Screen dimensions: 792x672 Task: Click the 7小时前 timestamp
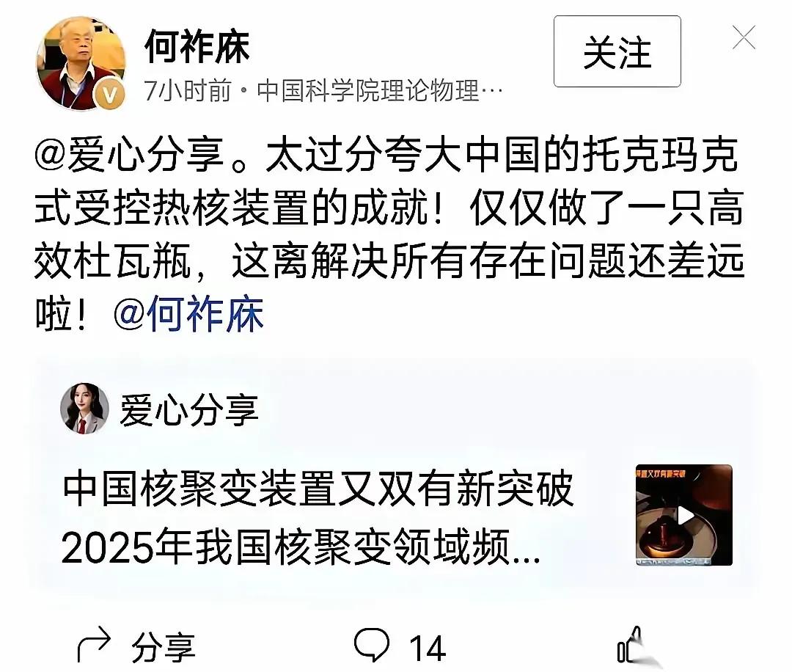188,91
